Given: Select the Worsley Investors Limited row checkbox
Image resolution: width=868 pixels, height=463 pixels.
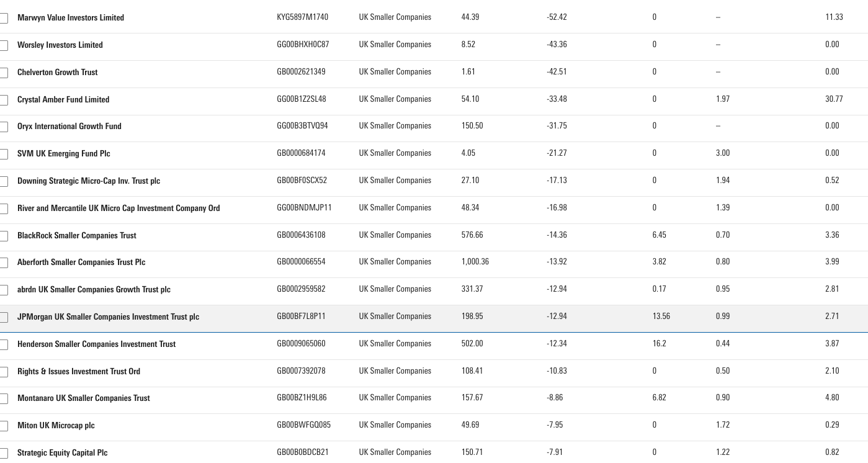Looking at the screenshot, I should (3, 45).
